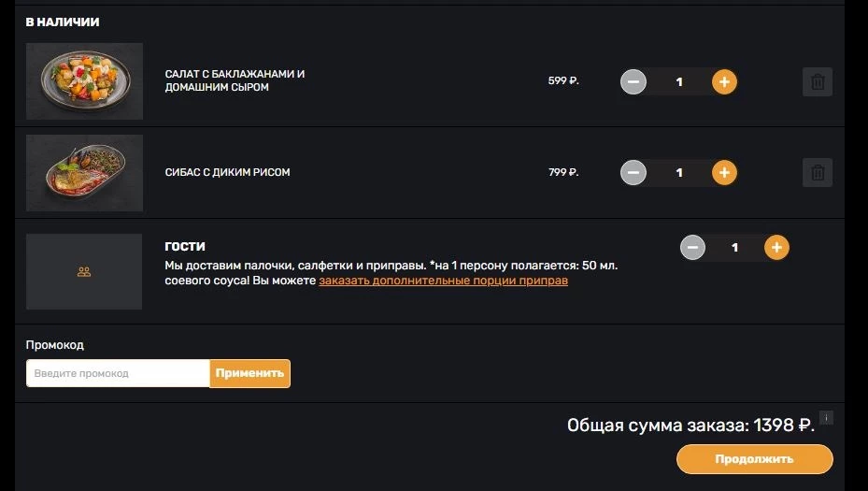Viewport: 868px width, 491px height.
Task: Click the info icon near order total
Action: click(x=826, y=417)
